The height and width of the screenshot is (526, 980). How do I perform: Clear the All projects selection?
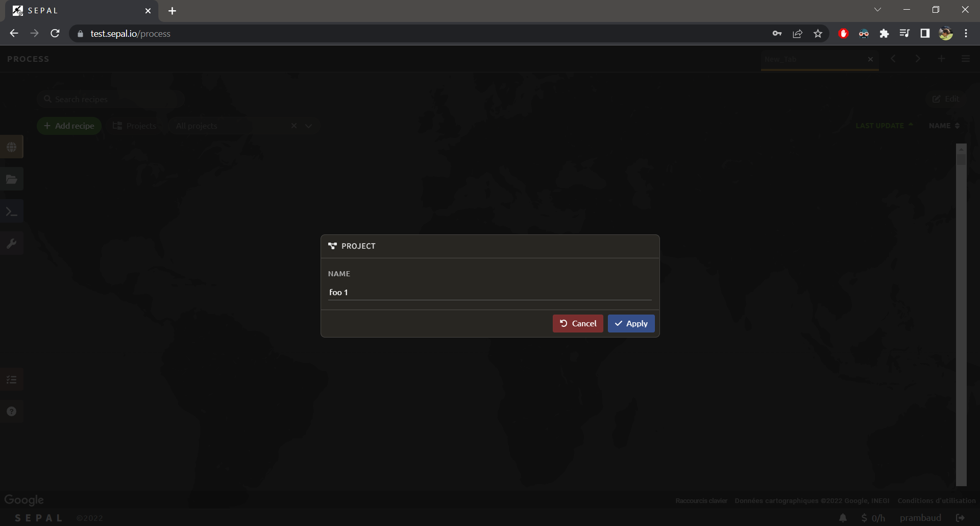(294, 126)
